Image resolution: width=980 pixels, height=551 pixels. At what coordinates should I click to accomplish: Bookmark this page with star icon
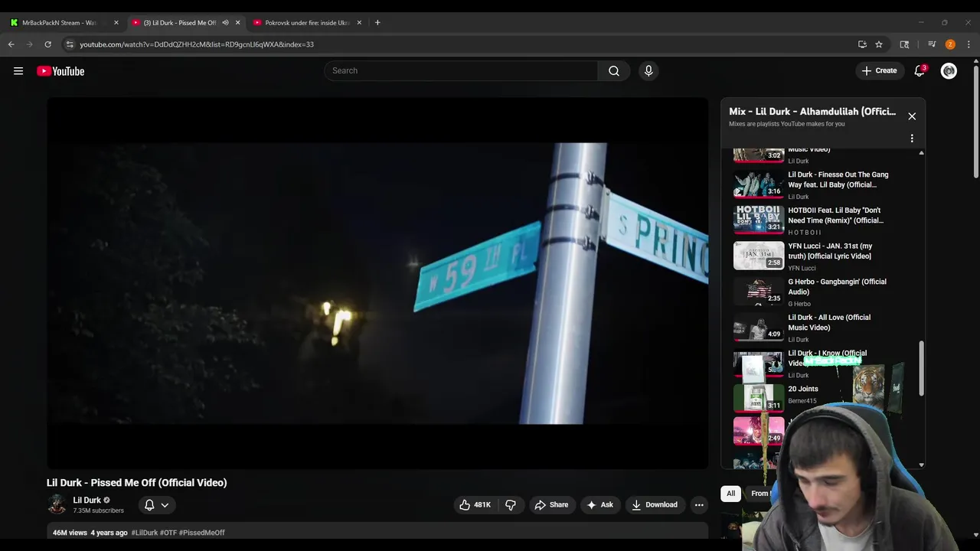[879, 44]
